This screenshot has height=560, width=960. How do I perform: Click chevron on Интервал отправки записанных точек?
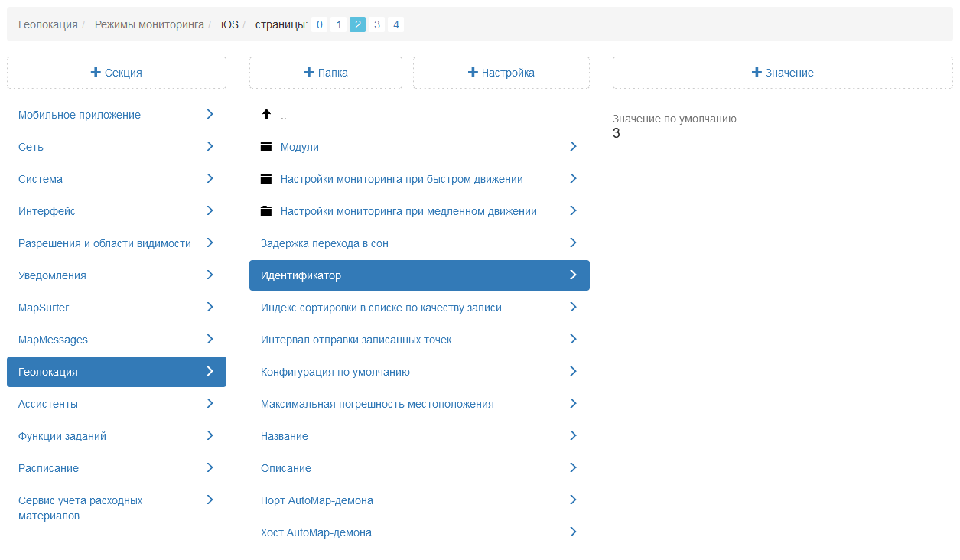click(x=573, y=339)
